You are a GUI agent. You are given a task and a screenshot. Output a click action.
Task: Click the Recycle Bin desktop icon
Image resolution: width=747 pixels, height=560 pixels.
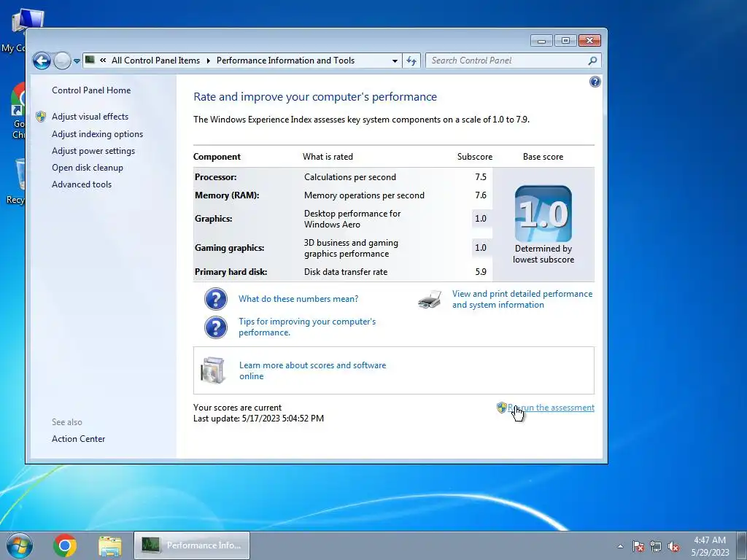point(16,181)
